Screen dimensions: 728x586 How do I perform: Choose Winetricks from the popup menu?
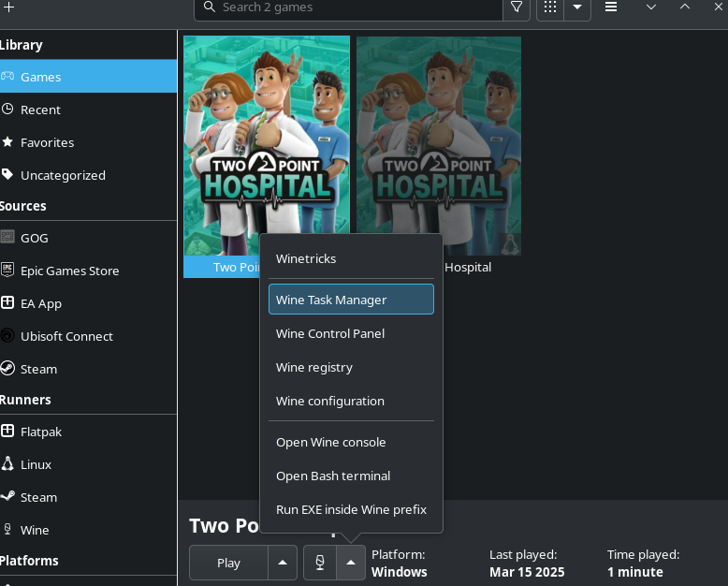[x=351, y=258]
